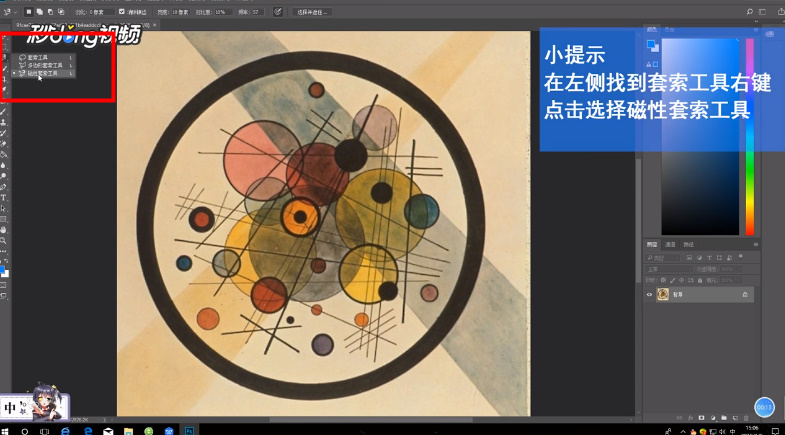Toggle tablet pen pressure icon in options bar

(278, 12)
